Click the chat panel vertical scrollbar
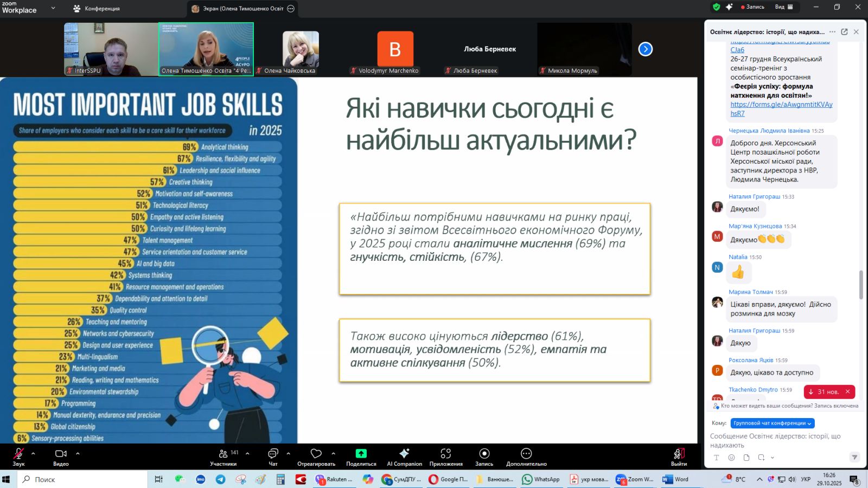Image resolution: width=868 pixels, height=488 pixels. coord(861,285)
